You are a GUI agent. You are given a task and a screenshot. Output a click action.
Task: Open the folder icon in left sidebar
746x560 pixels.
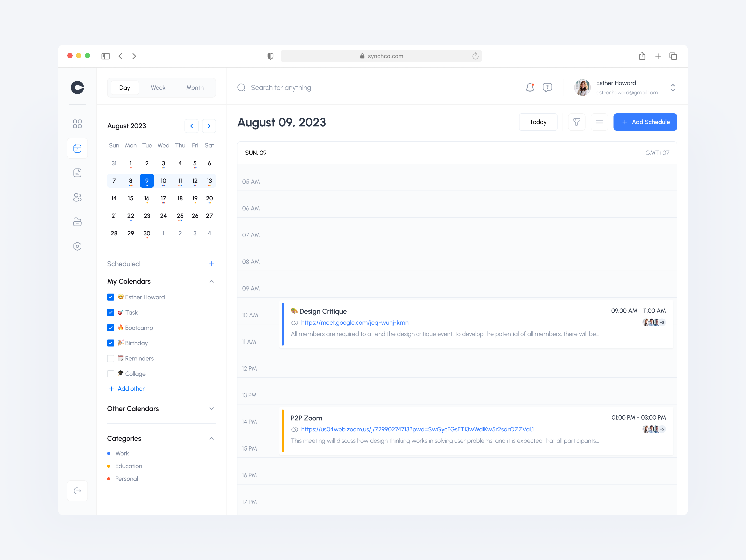[77, 222]
